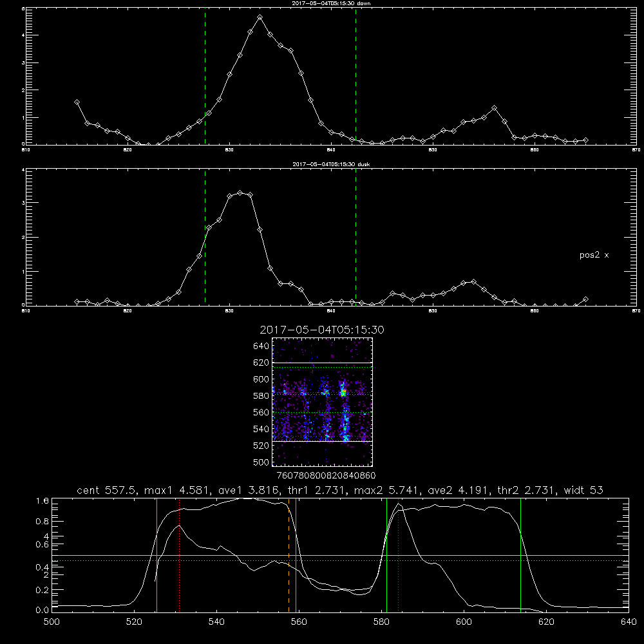The image size is (644, 644).
Task: Click bottom plot y-axis label 0.8
Action: click(x=43, y=522)
